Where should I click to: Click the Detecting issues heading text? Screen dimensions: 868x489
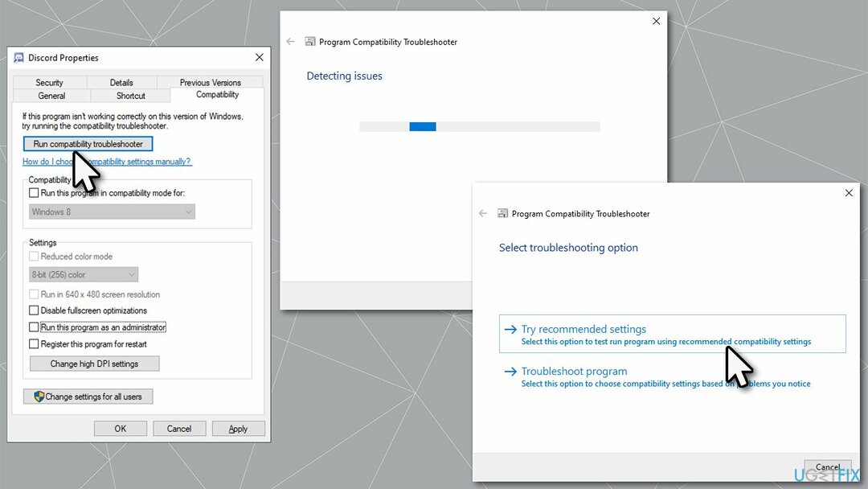pos(344,76)
